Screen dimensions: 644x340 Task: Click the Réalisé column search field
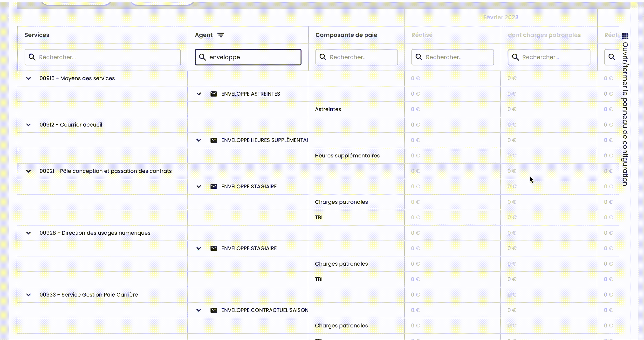453,57
